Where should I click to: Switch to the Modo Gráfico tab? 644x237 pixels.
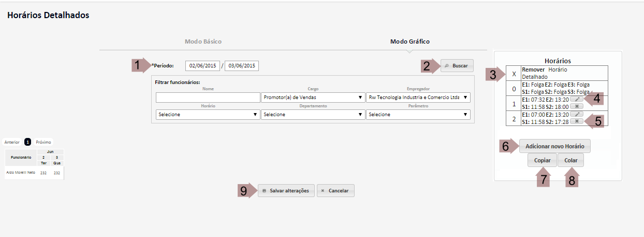click(x=409, y=41)
